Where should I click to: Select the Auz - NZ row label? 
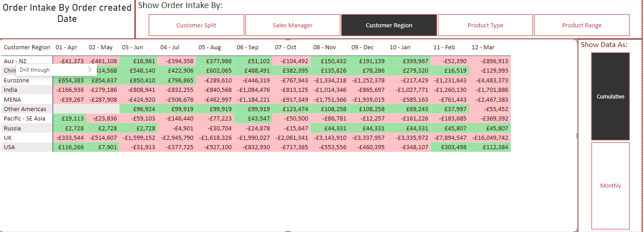[15, 61]
